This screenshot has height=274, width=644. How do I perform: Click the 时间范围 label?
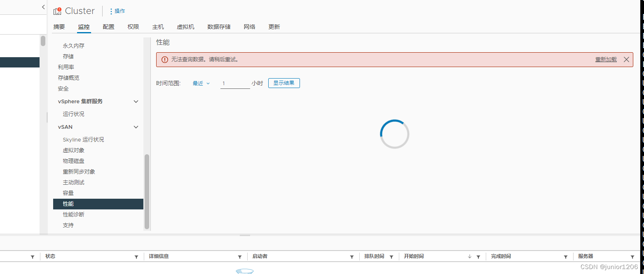click(x=169, y=83)
